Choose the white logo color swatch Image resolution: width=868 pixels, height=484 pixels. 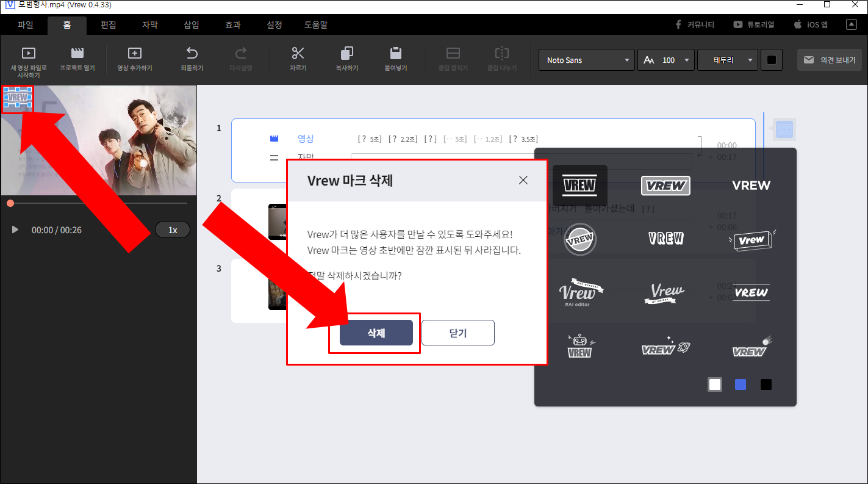pos(715,385)
